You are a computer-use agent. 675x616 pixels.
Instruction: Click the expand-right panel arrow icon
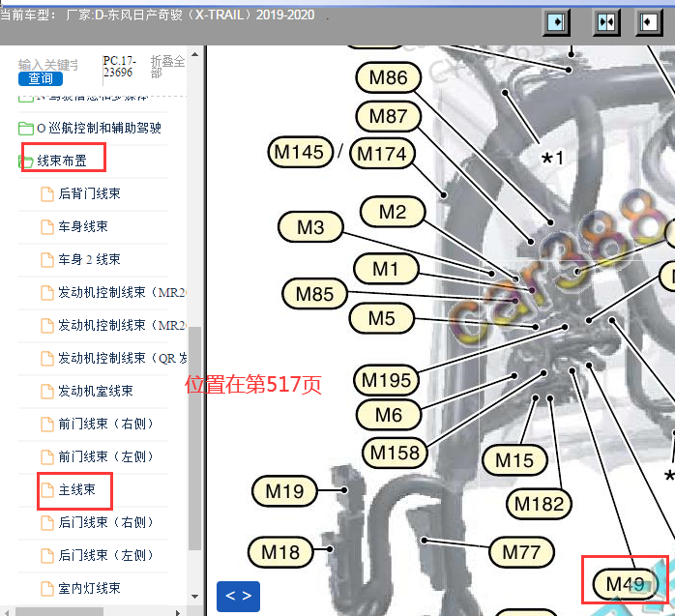(556, 22)
